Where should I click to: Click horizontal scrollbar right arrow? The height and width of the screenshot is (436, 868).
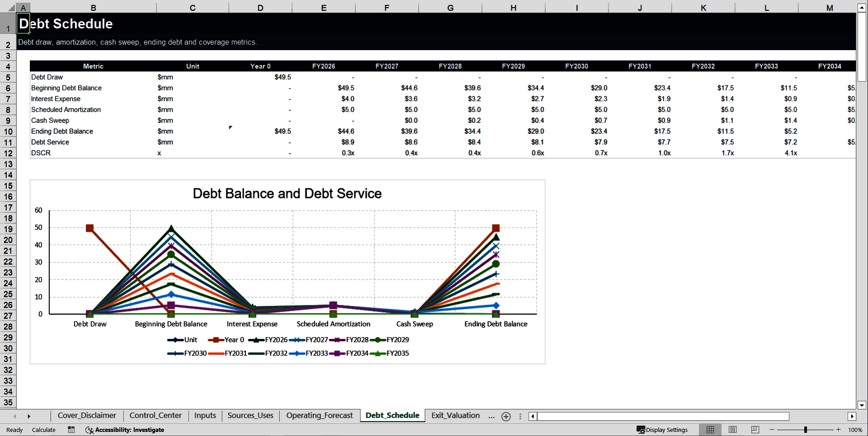click(852, 417)
